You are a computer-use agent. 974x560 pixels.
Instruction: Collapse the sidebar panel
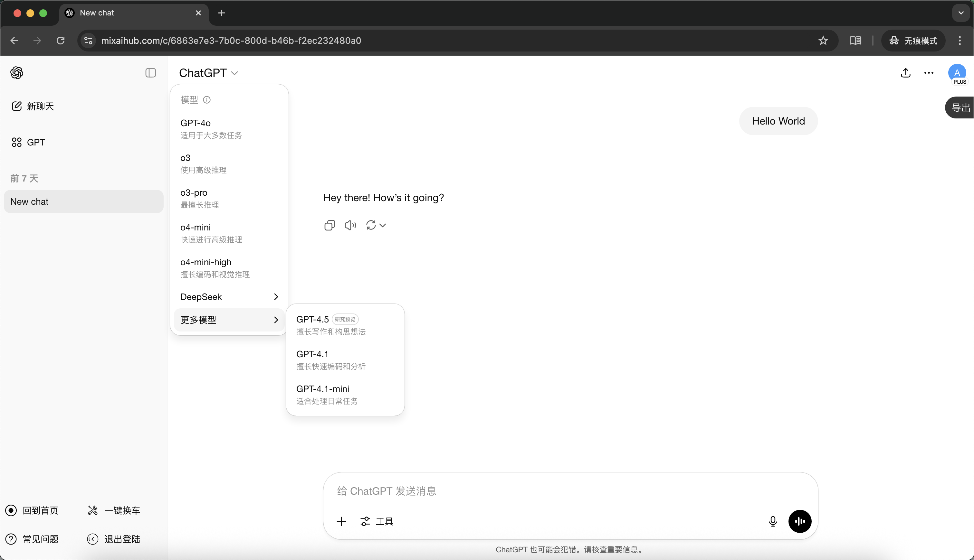tap(150, 73)
